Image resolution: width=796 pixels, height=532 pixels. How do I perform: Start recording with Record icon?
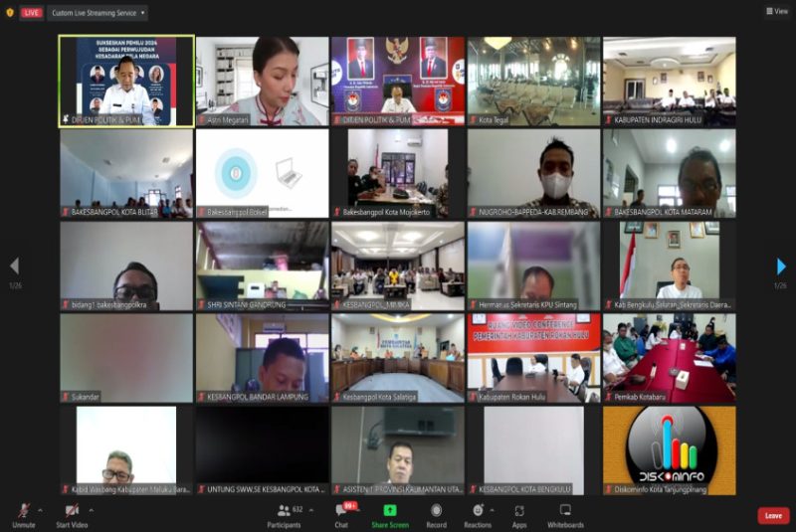tap(436, 510)
